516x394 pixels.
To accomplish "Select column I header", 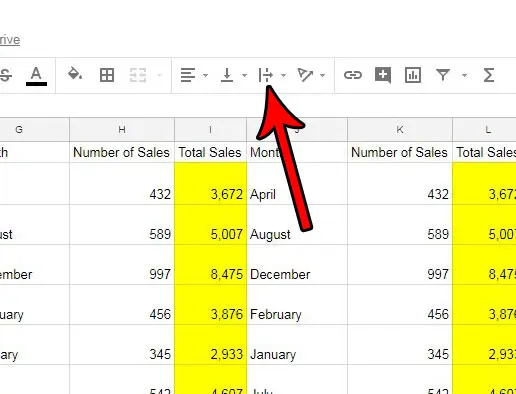I will [210, 129].
